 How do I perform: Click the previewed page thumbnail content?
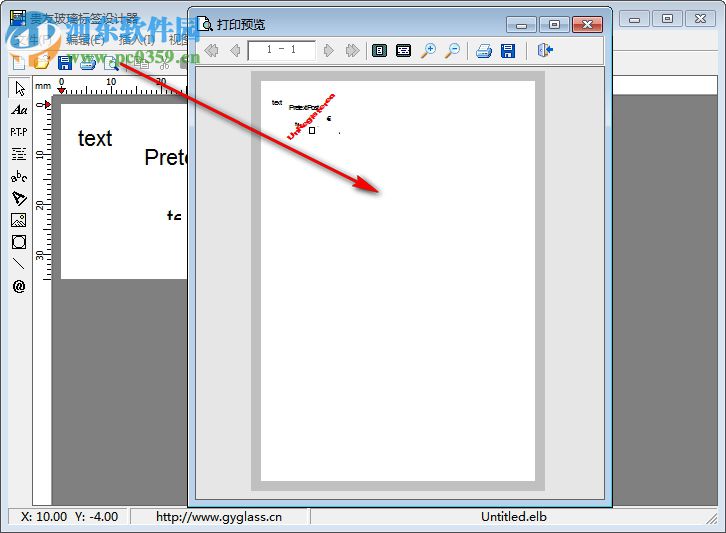point(398,281)
